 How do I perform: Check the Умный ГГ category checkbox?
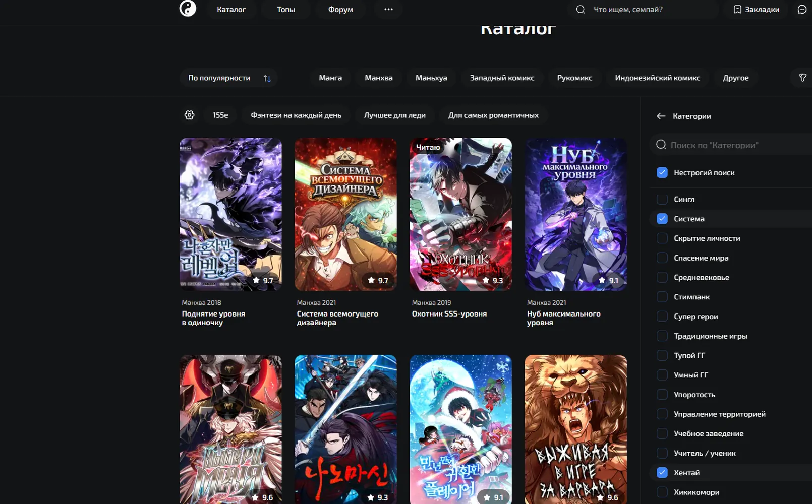[662, 375]
